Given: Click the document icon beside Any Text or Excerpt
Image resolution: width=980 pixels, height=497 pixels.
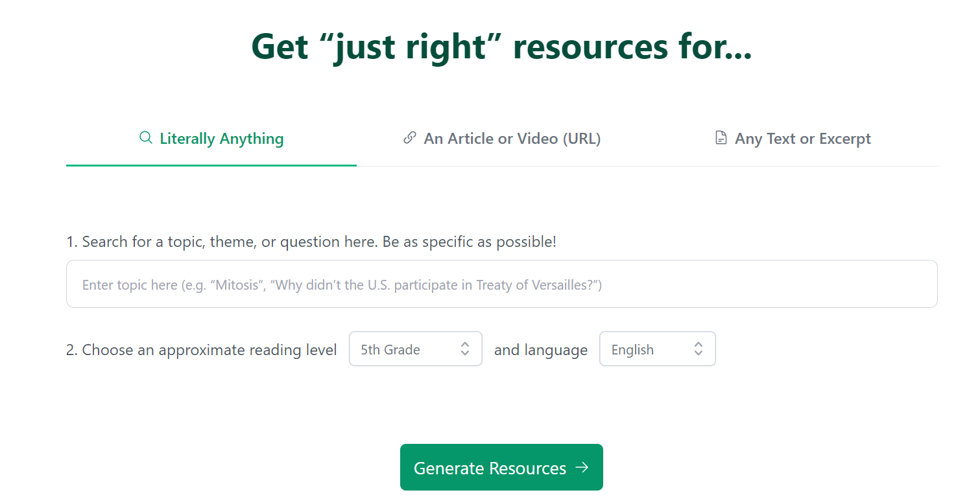Looking at the screenshot, I should [721, 138].
